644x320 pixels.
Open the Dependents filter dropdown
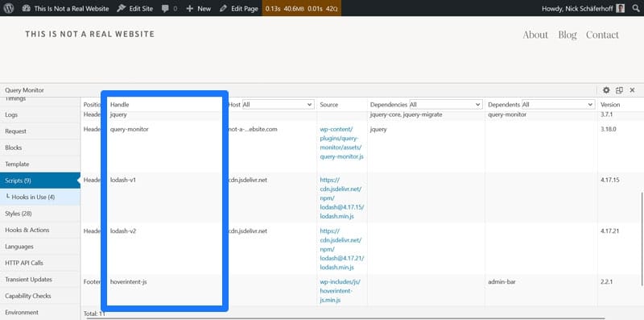click(x=558, y=105)
